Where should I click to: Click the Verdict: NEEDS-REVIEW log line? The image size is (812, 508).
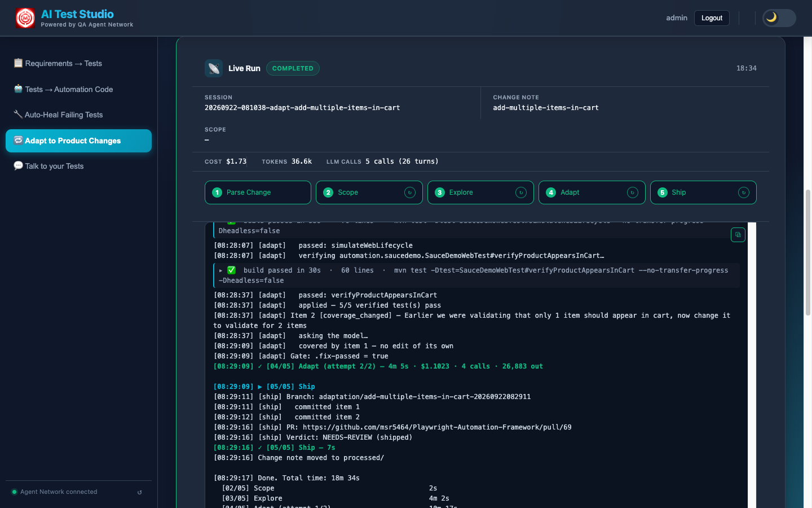(x=313, y=437)
